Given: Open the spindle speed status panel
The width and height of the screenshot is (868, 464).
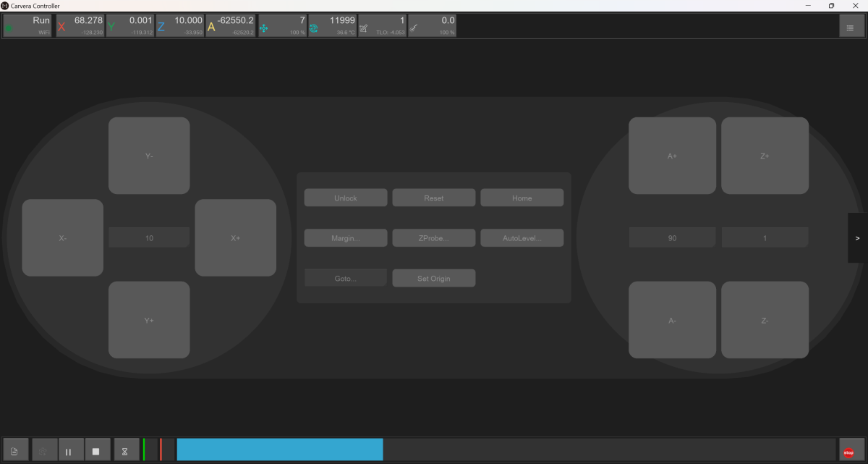Looking at the screenshot, I should [x=332, y=26].
